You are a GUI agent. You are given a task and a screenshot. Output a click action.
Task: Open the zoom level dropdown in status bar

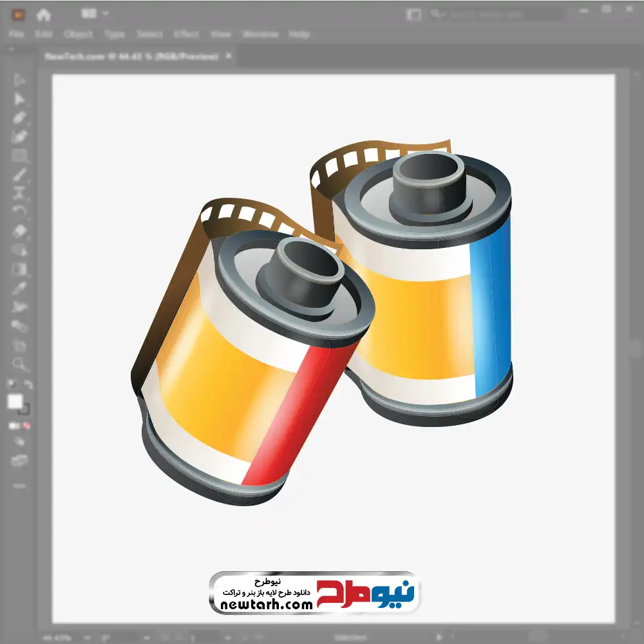point(87,638)
